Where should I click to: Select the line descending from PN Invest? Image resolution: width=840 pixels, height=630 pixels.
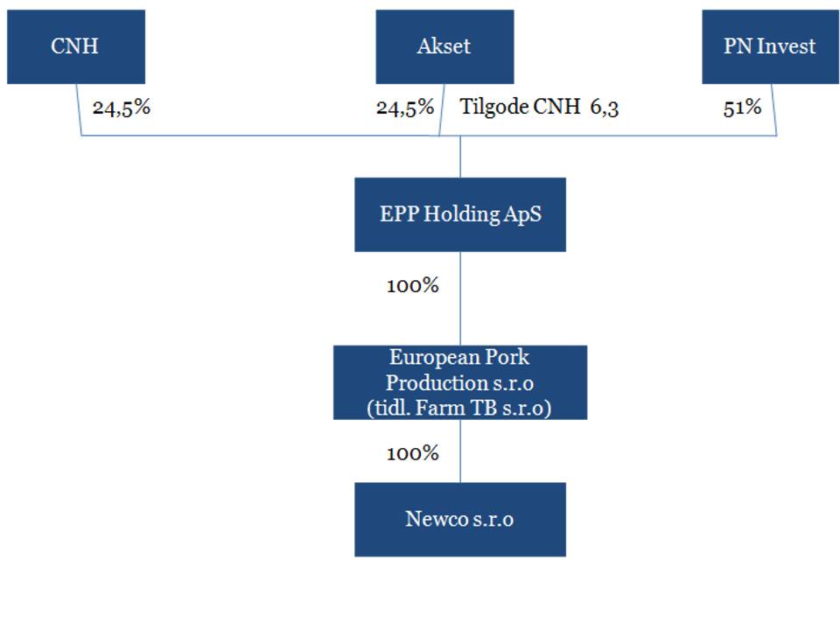[x=774, y=110]
